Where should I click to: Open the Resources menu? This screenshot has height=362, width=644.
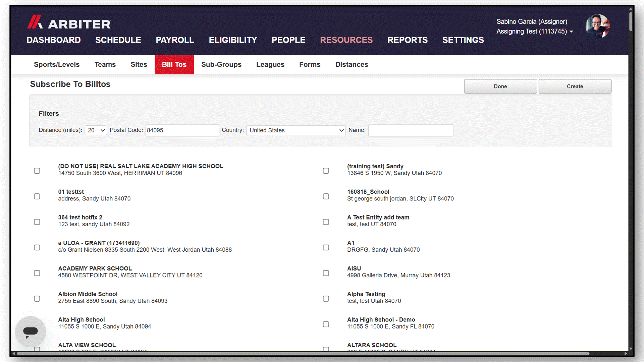tap(346, 40)
